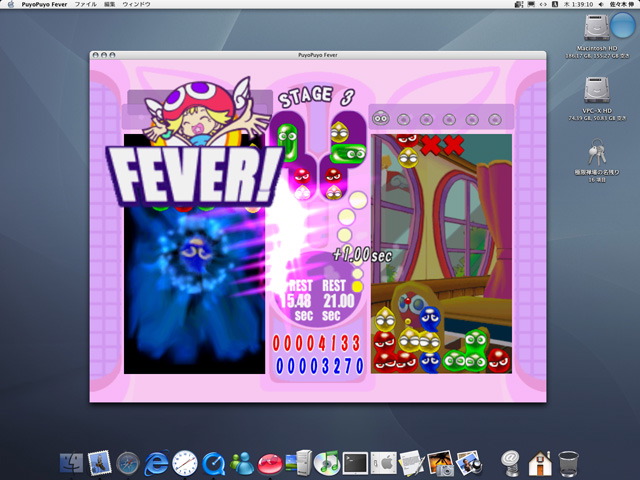Click the PuyoPuyo Fever window title bar

pyautogui.click(x=318, y=55)
